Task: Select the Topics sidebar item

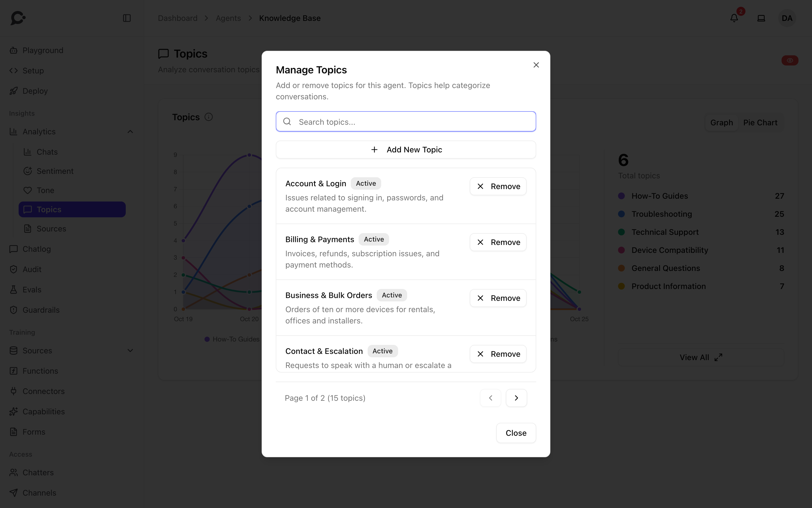Action: [72, 209]
